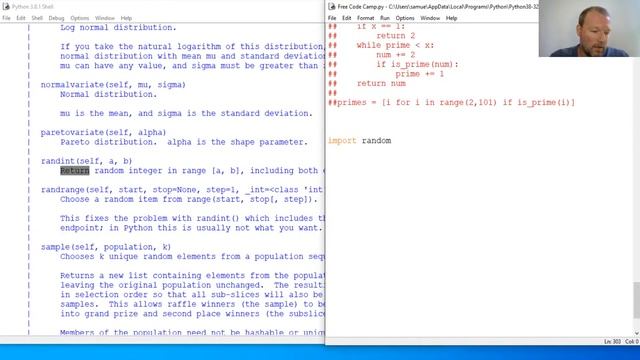Open Window menu in Free Code Camp.py editor

(430, 18)
